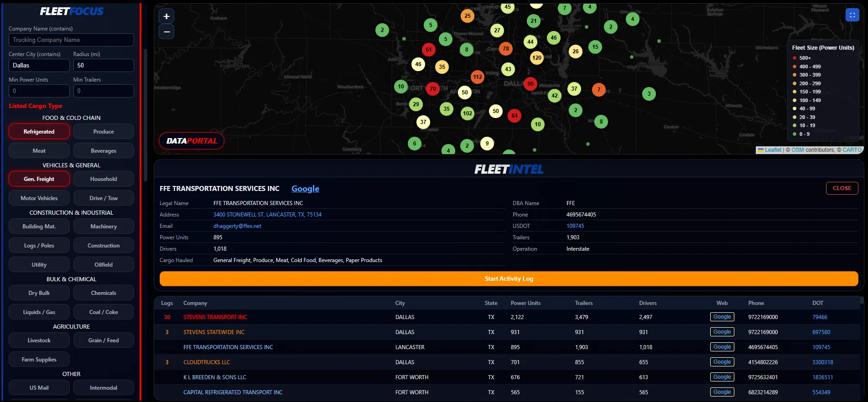Select the yellow cluster marker 26

pyautogui.click(x=576, y=51)
